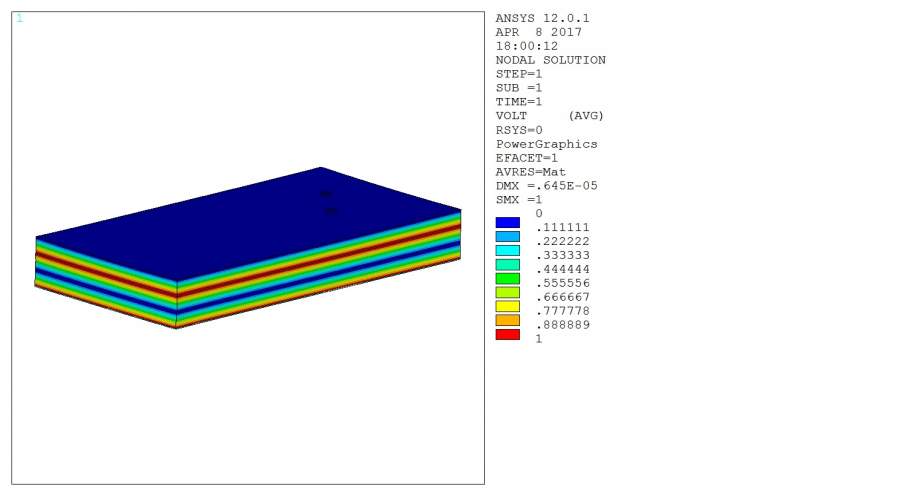Click the 'APR 8 2017' date text

point(538,32)
